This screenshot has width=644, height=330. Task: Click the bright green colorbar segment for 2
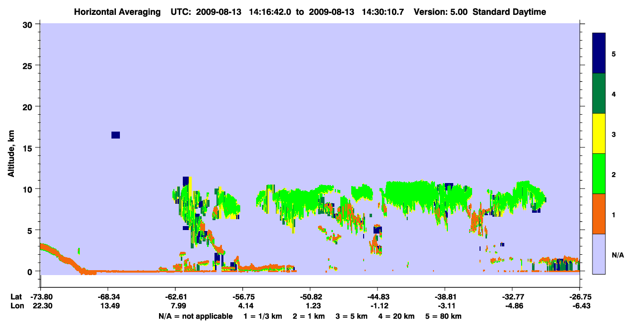599,174
